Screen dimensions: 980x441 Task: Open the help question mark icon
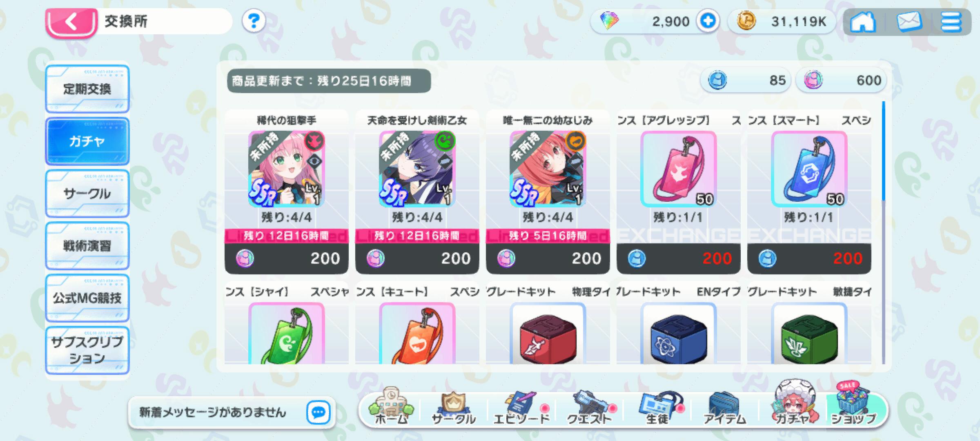[x=254, y=20]
